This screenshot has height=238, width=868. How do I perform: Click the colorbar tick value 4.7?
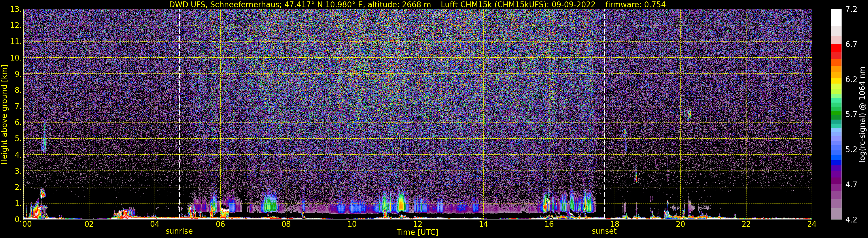(852, 185)
